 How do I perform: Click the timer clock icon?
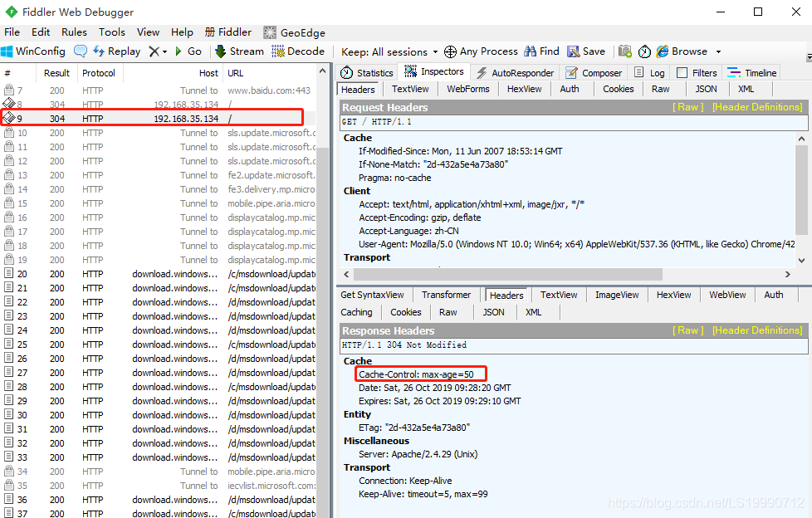click(x=644, y=51)
